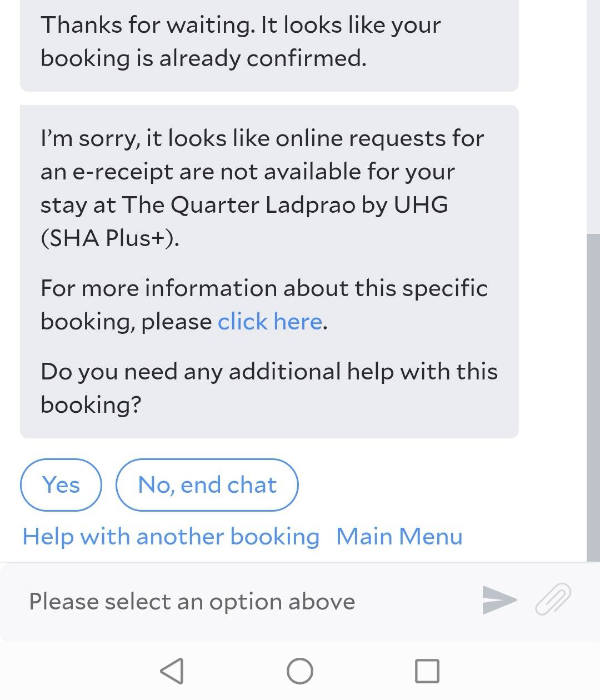This screenshot has width=600, height=700.
Task: Tap The Quarter Ladprao by UHG text
Action: click(284, 205)
